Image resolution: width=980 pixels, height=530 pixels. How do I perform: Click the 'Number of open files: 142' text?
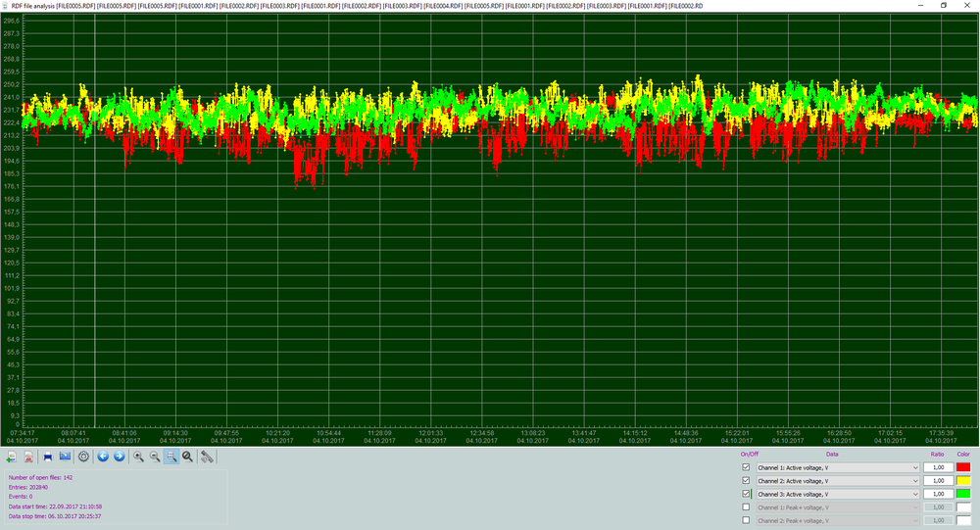point(40,477)
